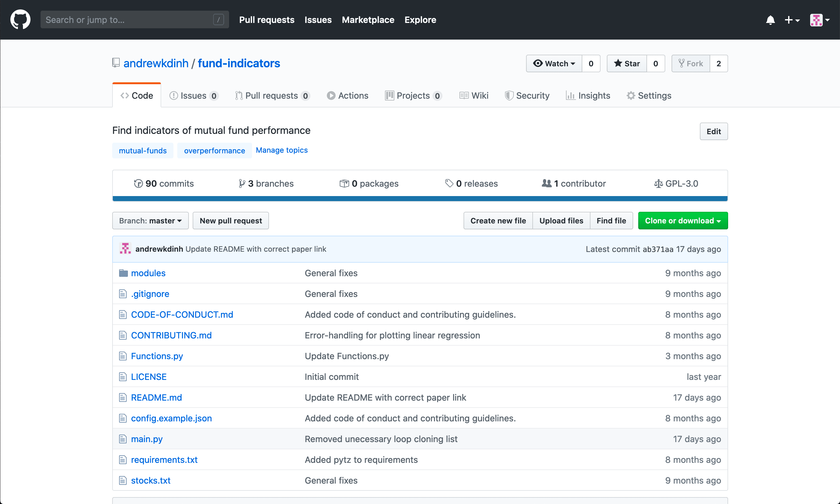Open the notifications bell
Screen dimensions: 840x504
coord(770,20)
